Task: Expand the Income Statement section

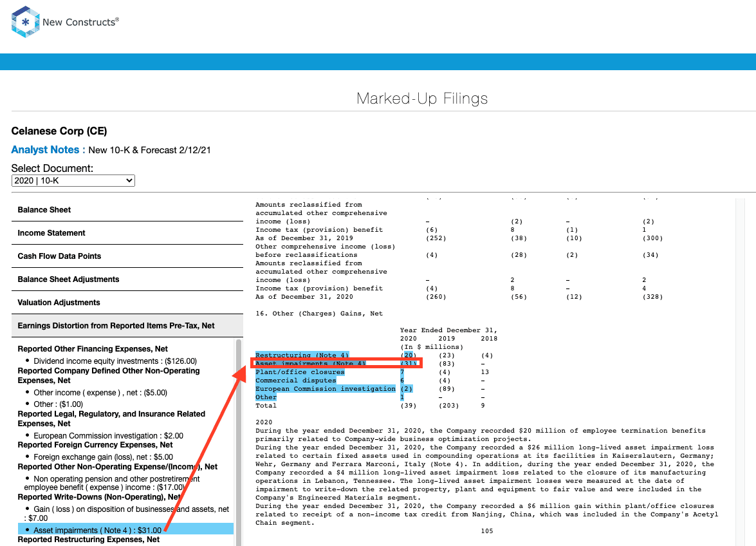Action: pyautogui.click(x=127, y=233)
